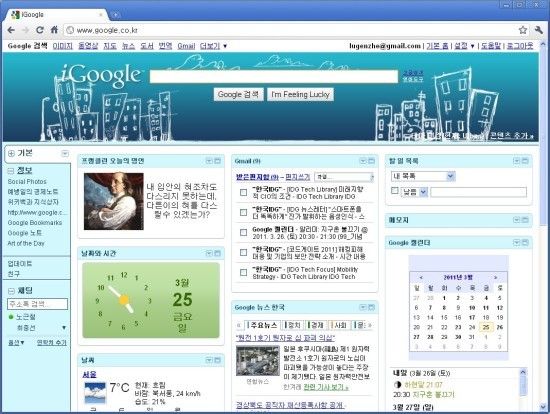Viewport: 550px width, 414px height.
Task: Open the Gmail gadget menu icon
Action: point(363,161)
